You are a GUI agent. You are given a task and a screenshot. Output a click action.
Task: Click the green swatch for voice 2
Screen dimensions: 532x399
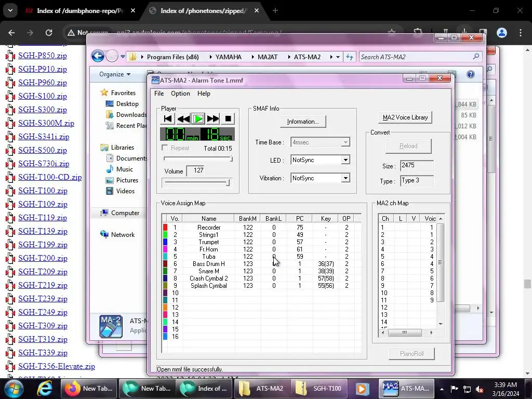(165, 235)
